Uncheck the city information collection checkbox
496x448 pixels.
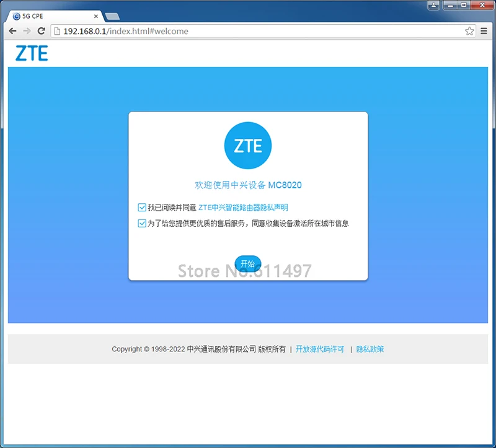142,223
